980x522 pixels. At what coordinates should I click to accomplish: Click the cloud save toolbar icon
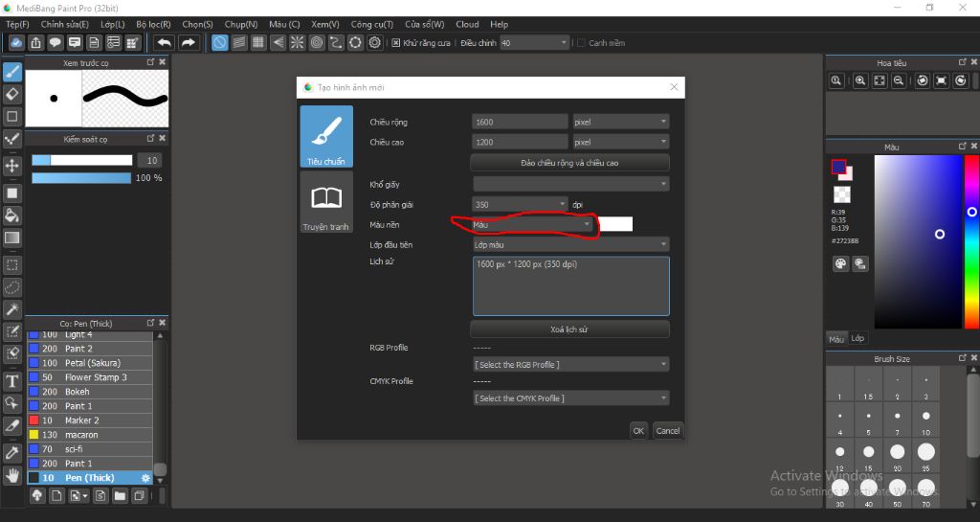17,42
